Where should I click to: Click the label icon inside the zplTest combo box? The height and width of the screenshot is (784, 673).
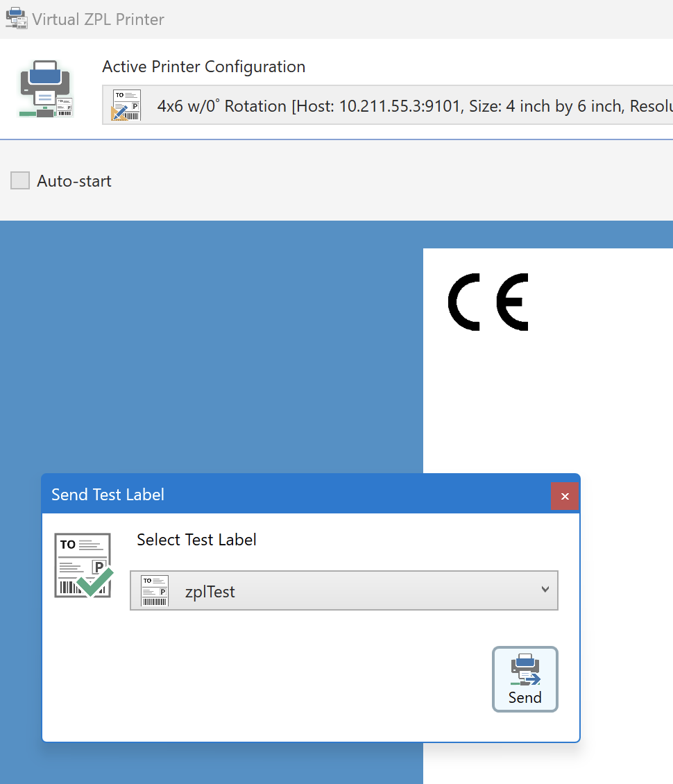(154, 590)
